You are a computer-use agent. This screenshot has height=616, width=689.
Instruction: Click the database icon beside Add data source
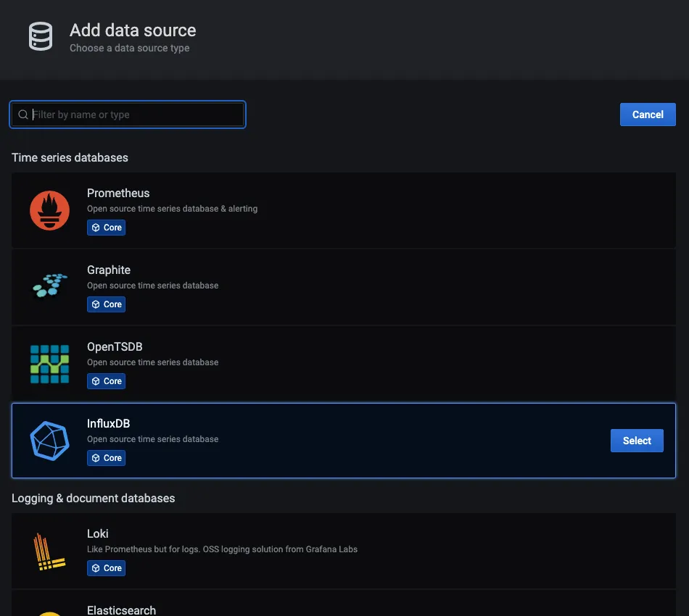coord(41,36)
